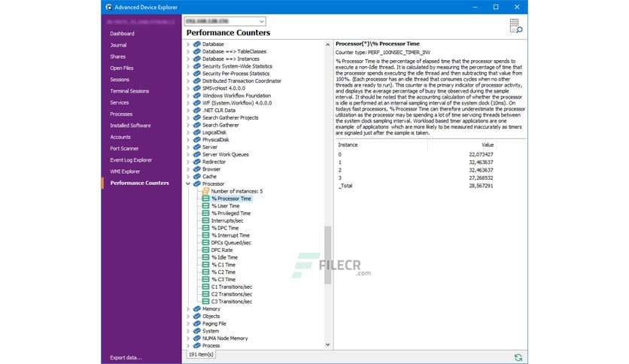Click the refresh icon at bottom right
The height and width of the screenshot is (364, 629).
click(518, 357)
